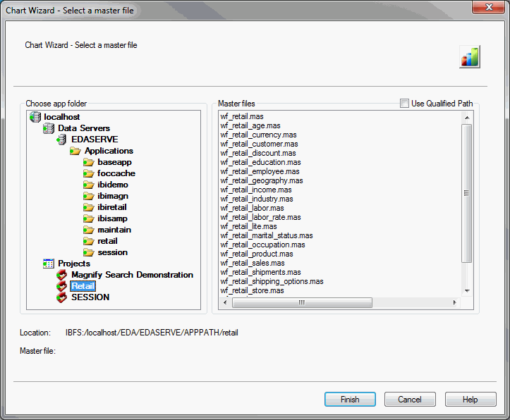Choose the ibiretail app folder
The height and width of the screenshot is (420, 510).
coord(112,207)
